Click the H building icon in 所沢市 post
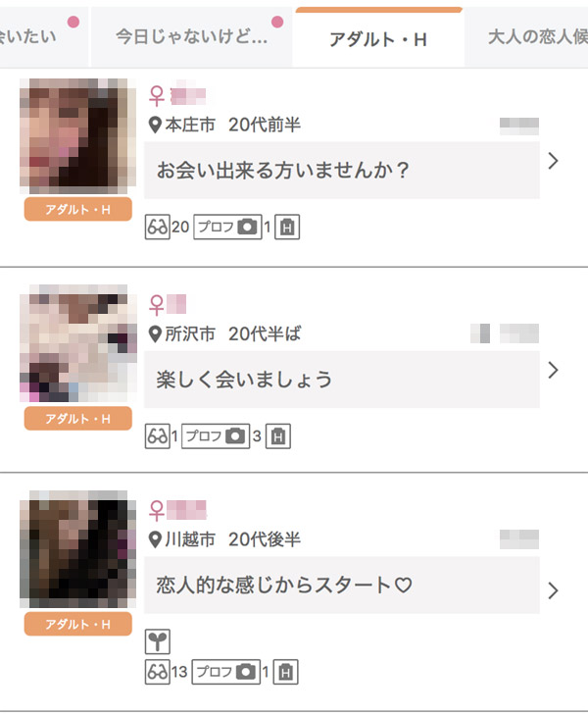The width and height of the screenshot is (588, 715). tap(278, 436)
